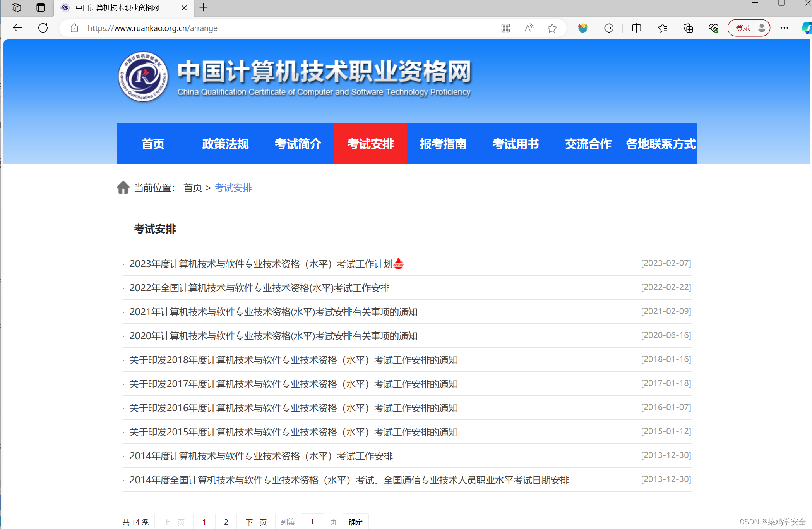
Task: Open the 报考指南 navigation item
Action: [443, 144]
